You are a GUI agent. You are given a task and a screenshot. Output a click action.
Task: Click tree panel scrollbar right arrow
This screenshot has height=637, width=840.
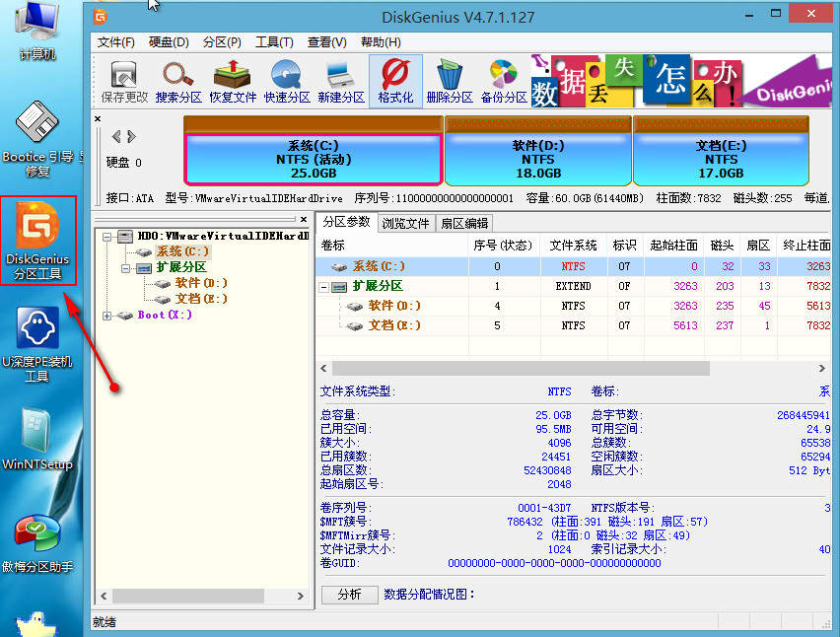(x=301, y=596)
